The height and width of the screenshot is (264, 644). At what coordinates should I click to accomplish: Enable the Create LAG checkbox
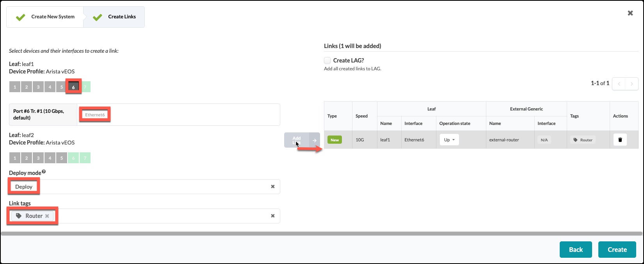pyautogui.click(x=327, y=61)
